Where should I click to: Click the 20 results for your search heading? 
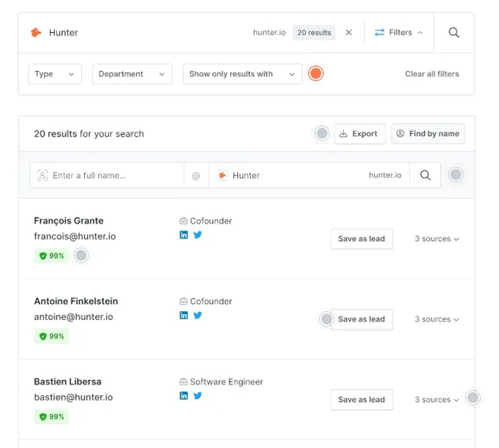89,134
